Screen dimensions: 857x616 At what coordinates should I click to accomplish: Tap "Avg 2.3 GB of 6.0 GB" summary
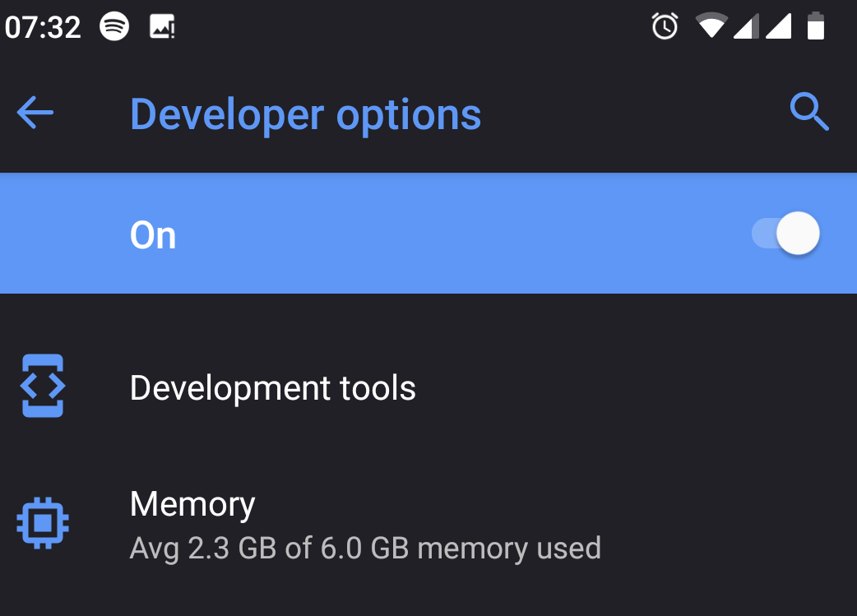365,548
